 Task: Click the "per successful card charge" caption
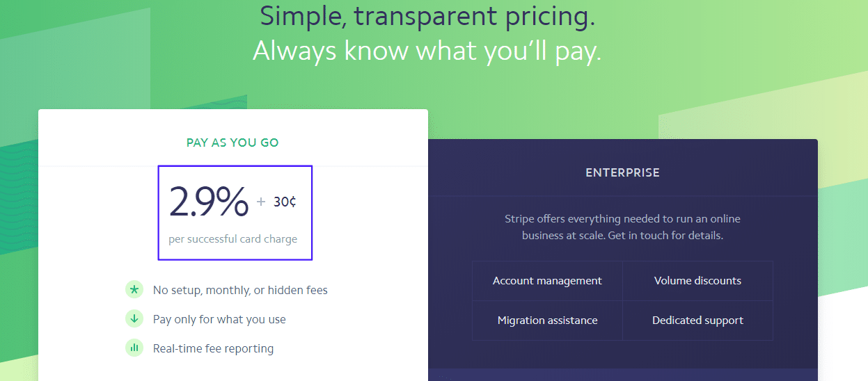click(232, 239)
